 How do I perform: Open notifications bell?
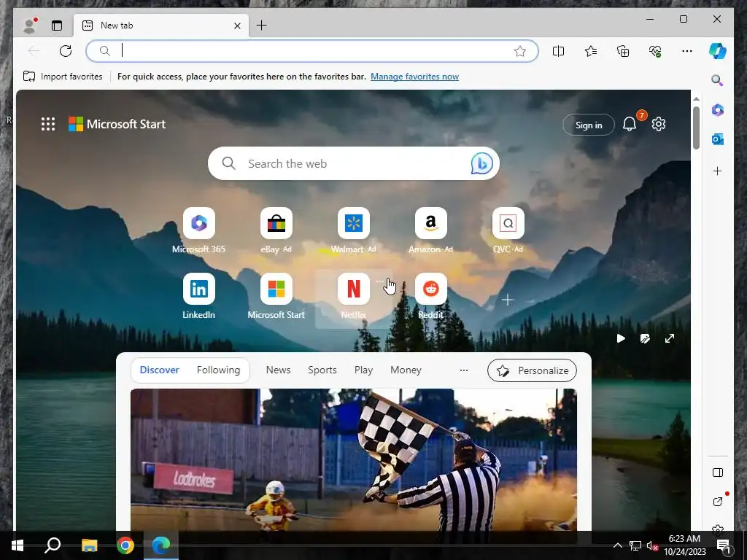[x=630, y=124]
